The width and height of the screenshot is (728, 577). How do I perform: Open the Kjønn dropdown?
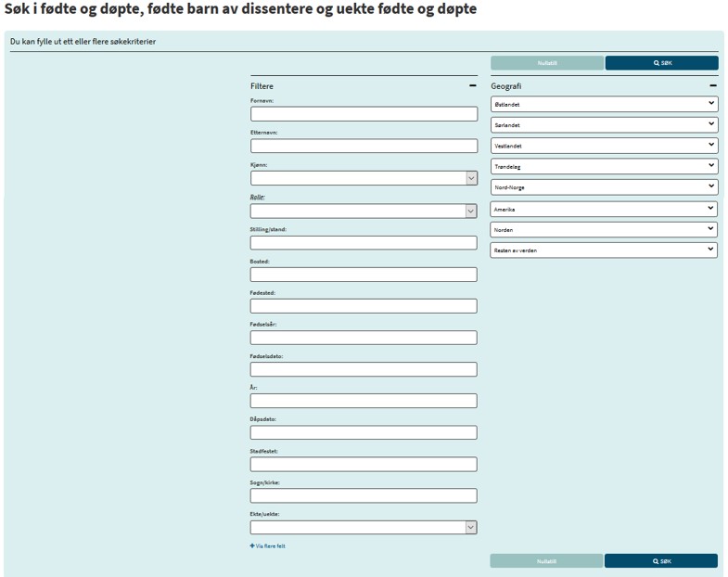[364, 178]
